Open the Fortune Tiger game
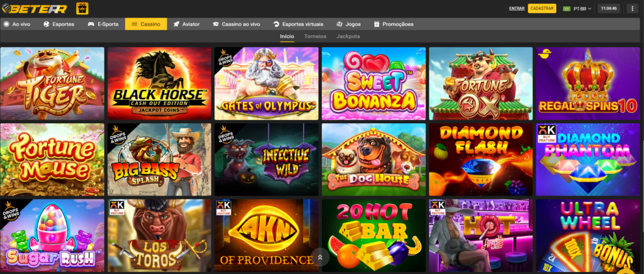 52,83
